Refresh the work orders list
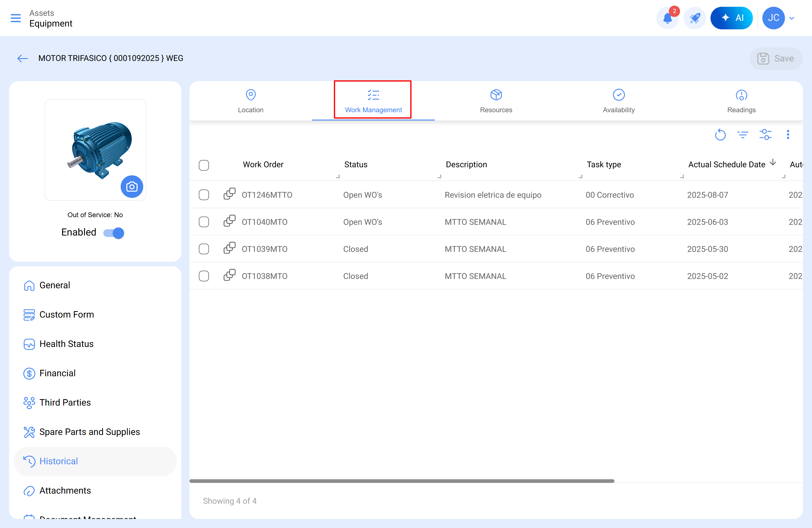The width and height of the screenshot is (812, 528). point(720,135)
